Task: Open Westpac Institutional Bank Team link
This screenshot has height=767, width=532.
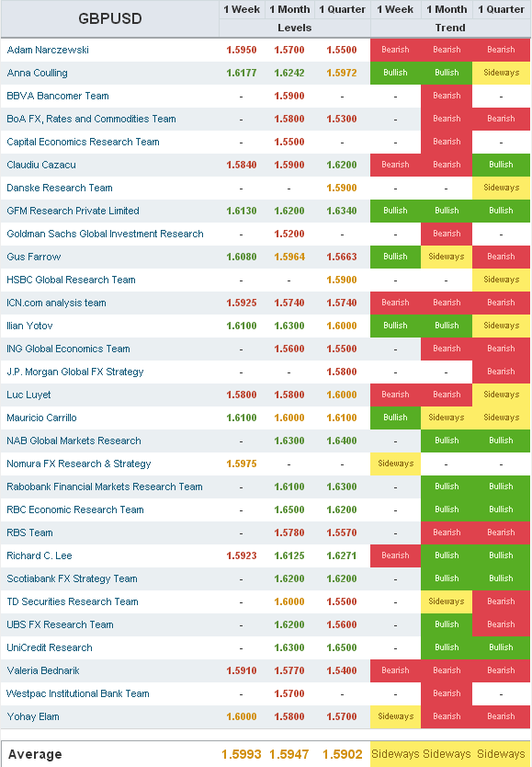Action: [x=78, y=693]
